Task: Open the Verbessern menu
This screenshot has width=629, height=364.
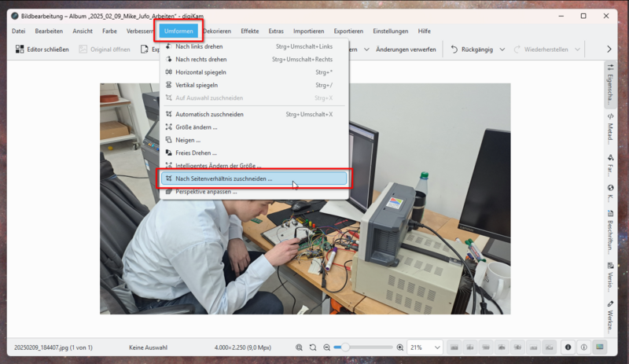Action: click(139, 31)
